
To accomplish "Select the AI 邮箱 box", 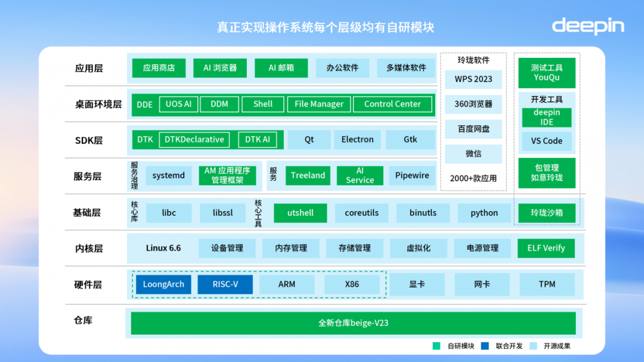I will [281, 68].
